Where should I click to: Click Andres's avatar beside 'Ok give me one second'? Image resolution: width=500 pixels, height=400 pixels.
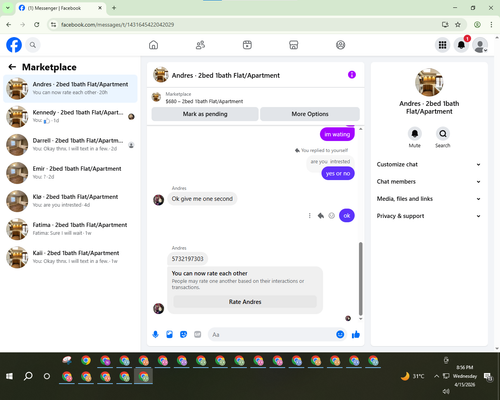(158, 200)
